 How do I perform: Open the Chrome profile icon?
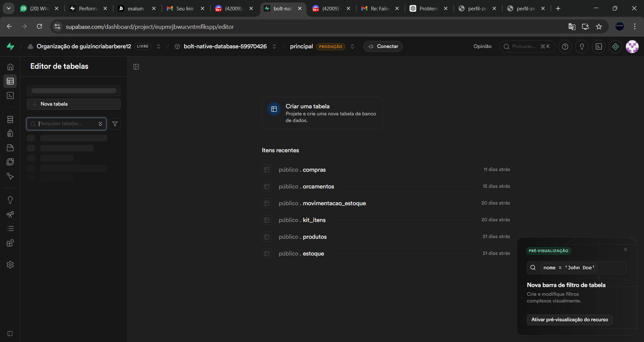click(620, 26)
